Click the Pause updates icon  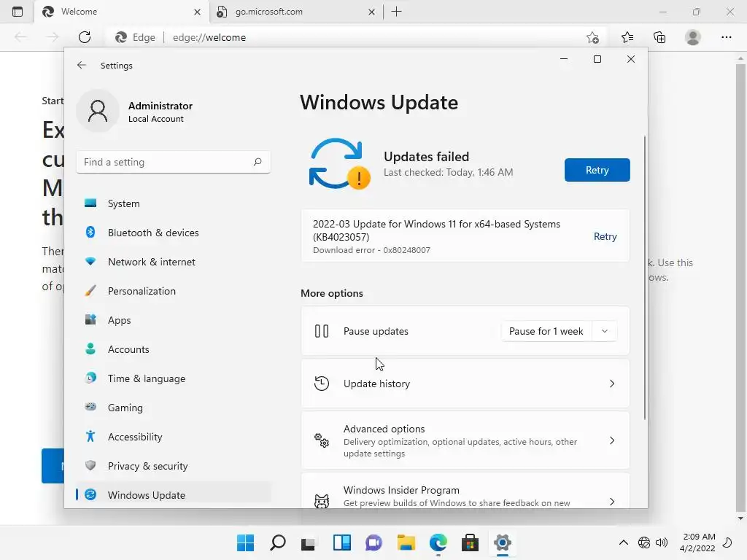[322, 331]
